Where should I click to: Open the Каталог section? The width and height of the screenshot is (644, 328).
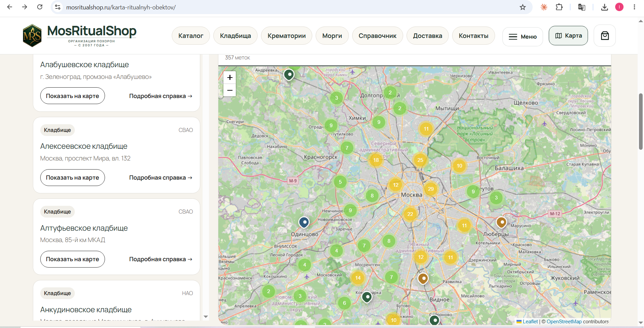pos(191,36)
